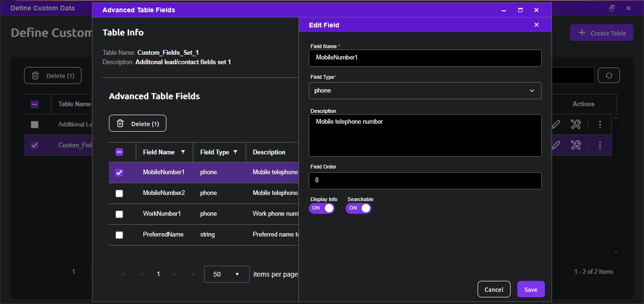This screenshot has height=304, width=644.
Task: Uncheck the MobileNumber1 row checkbox
Action: click(x=119, y=172)
